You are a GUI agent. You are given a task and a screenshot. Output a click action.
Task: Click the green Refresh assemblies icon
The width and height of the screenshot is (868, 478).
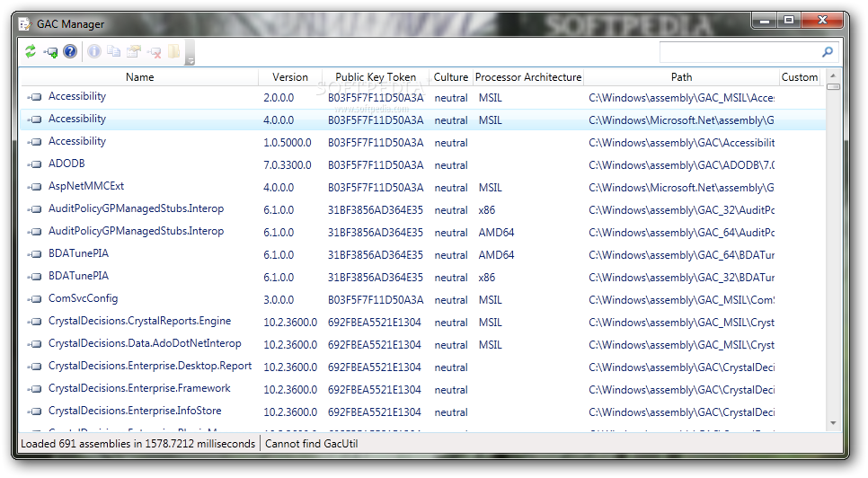click(31, 51)
